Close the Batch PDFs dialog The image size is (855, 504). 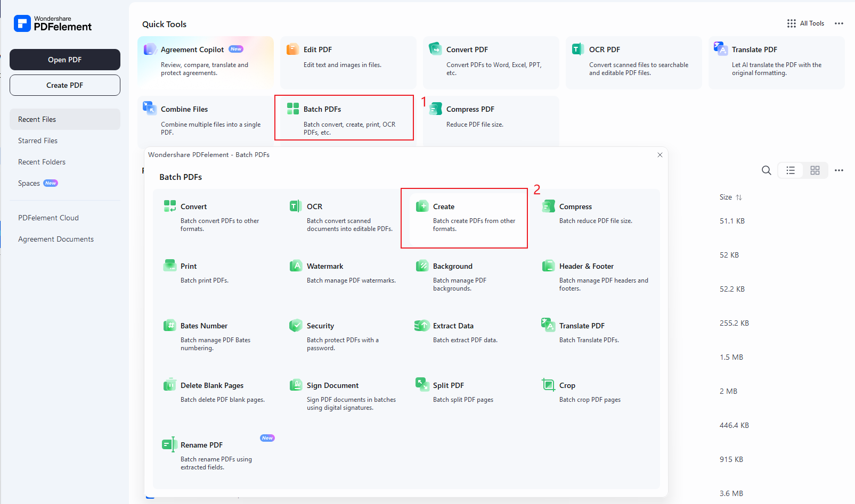click(660, 155)
